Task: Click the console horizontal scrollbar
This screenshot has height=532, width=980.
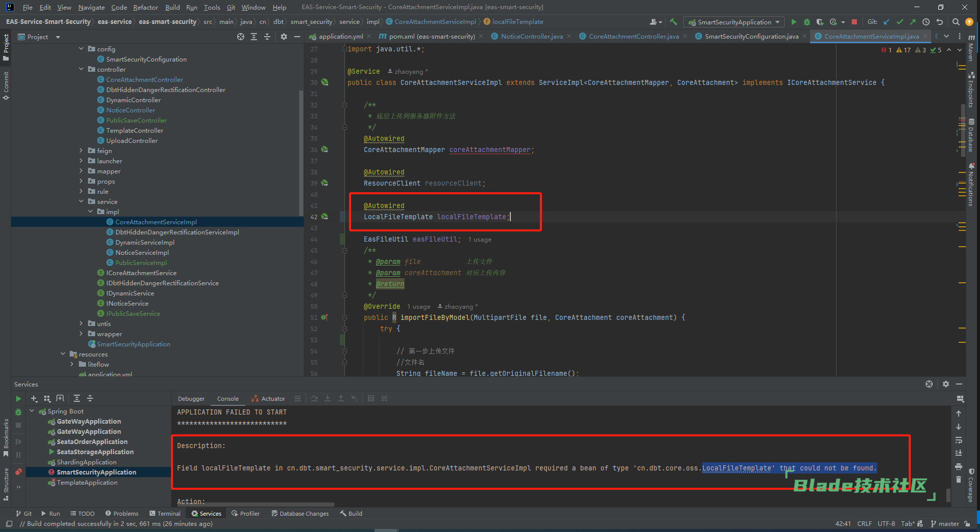Action: click(256, 505)
